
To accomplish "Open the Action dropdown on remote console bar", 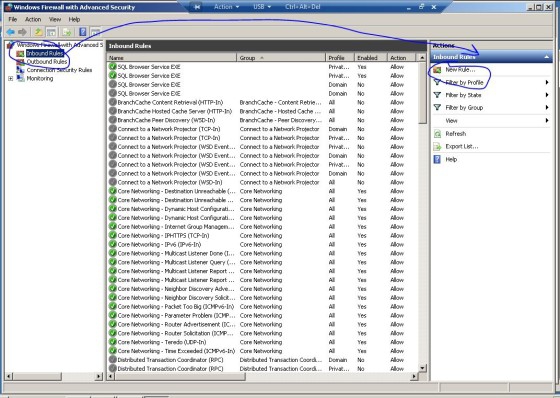I will pos(226,7).
